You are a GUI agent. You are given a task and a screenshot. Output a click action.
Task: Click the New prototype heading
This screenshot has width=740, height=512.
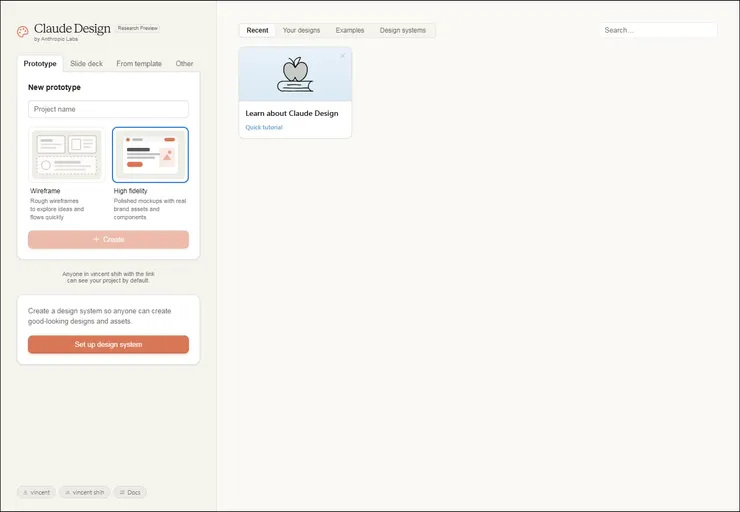pyautogui.click(x=54, y=87)
